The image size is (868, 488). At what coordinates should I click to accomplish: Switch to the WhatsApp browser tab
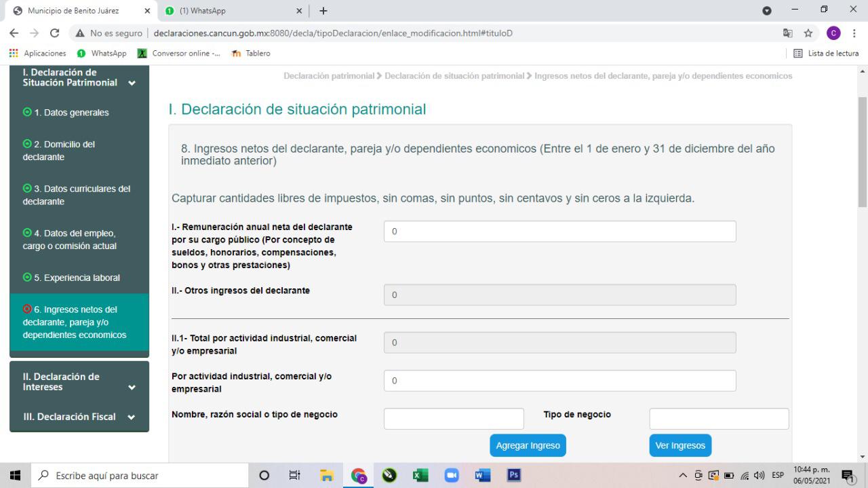point(227,11)
